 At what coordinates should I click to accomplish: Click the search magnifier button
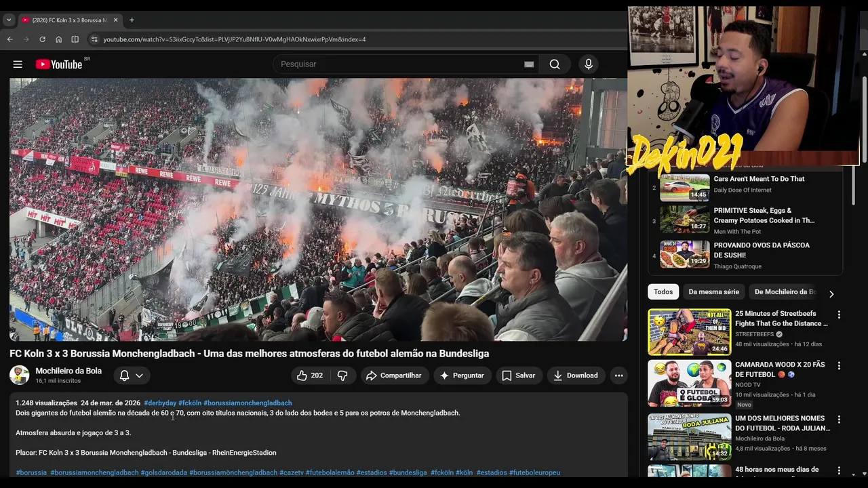click(x=555, y=64)
